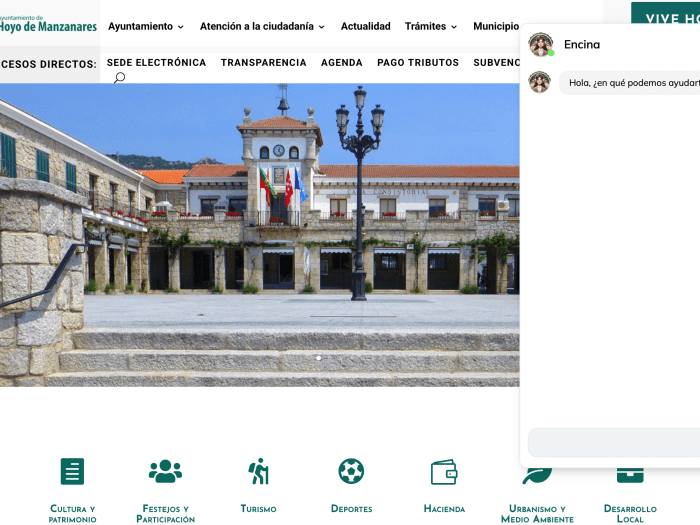
Task: Click the Cultura y Patrimonio label
Action: (x=72, y=514)
